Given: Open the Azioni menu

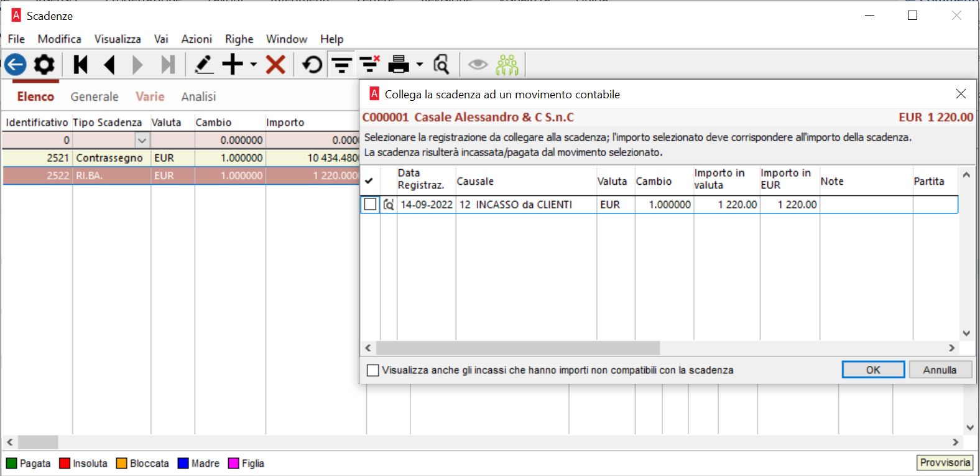Looking at the screenshot, I should point(196,39).
